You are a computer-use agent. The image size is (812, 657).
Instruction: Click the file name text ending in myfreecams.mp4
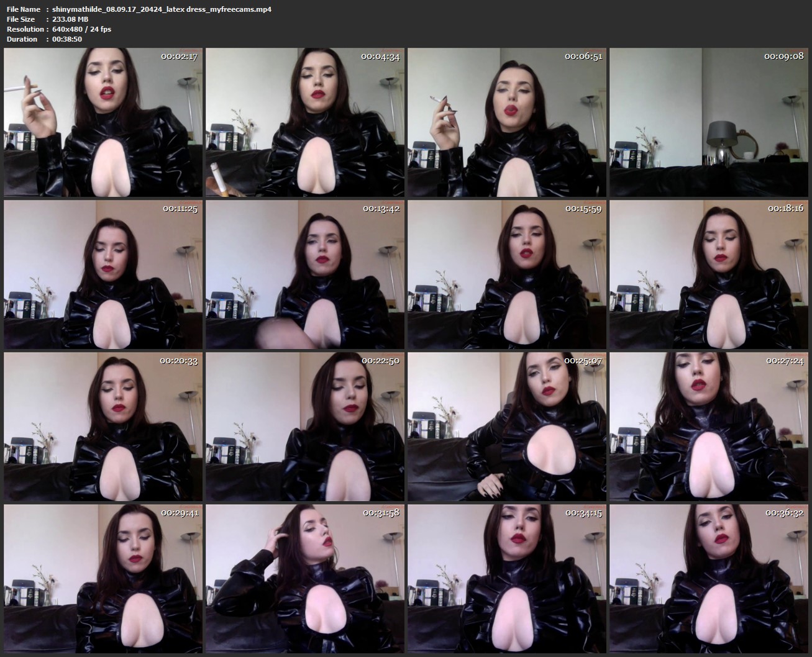tap(162, 9)
